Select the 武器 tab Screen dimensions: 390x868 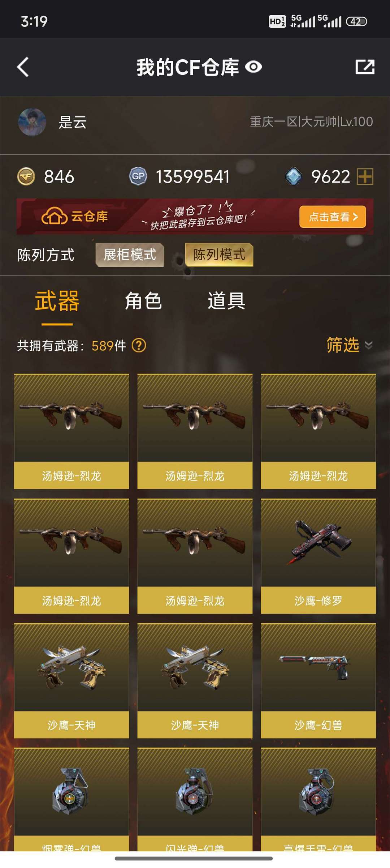point(57,301)
